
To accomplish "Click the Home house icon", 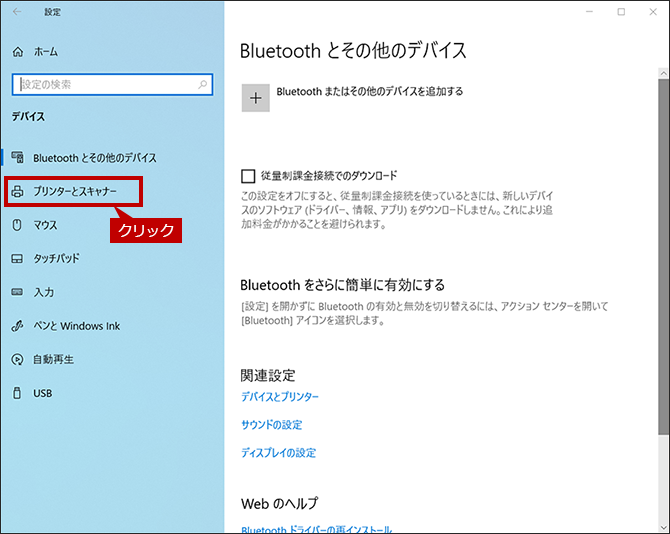I will point(18,52).
